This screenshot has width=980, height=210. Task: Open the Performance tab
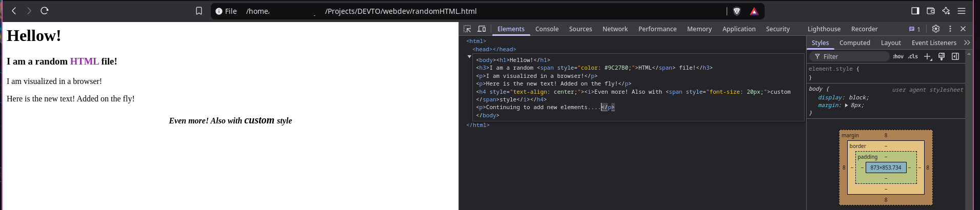(x=657, y=29)
